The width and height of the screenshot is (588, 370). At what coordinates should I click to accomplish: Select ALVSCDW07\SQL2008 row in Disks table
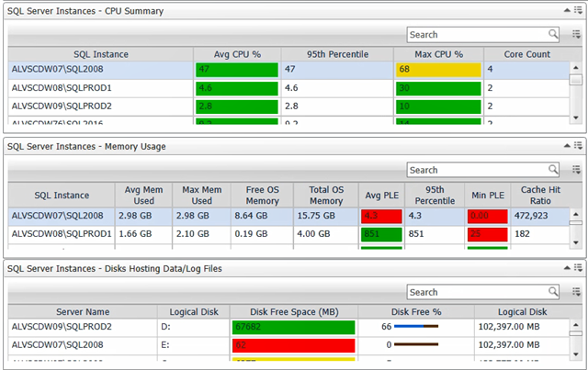288,345
